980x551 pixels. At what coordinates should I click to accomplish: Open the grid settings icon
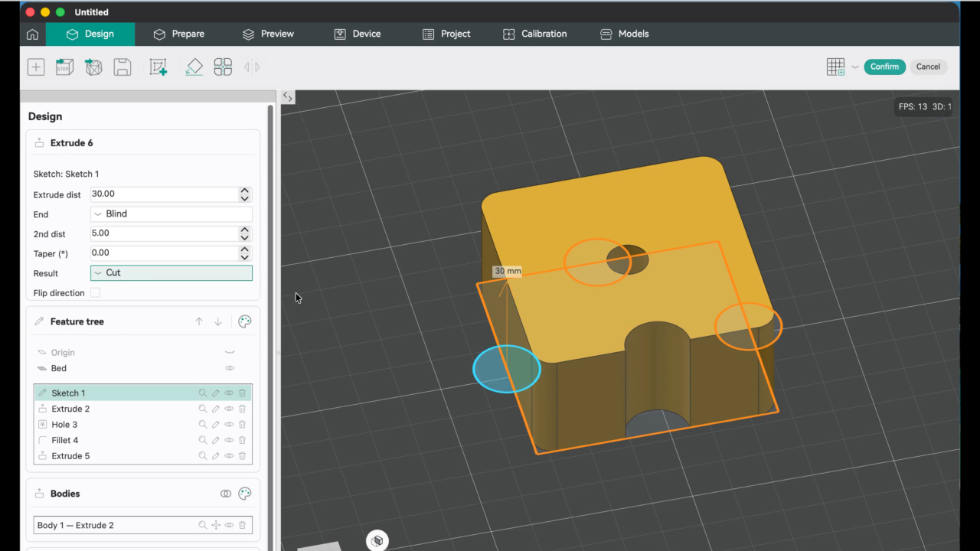835,67
